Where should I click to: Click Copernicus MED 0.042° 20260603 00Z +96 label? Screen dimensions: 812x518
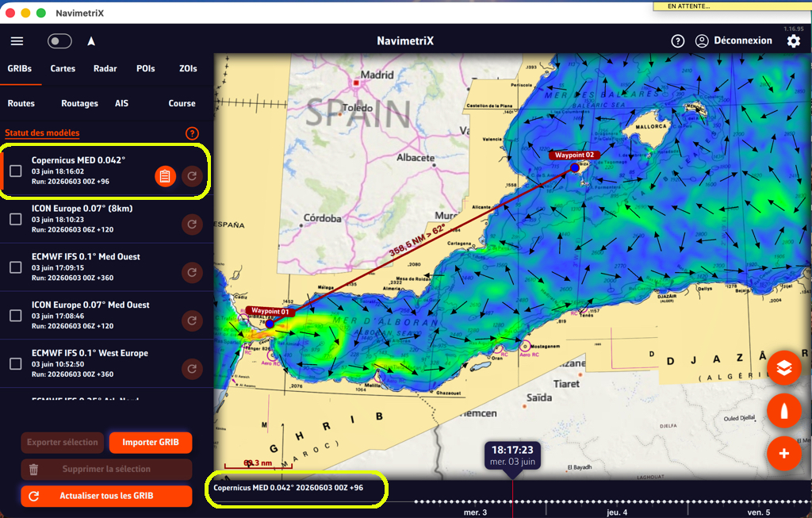289,487
